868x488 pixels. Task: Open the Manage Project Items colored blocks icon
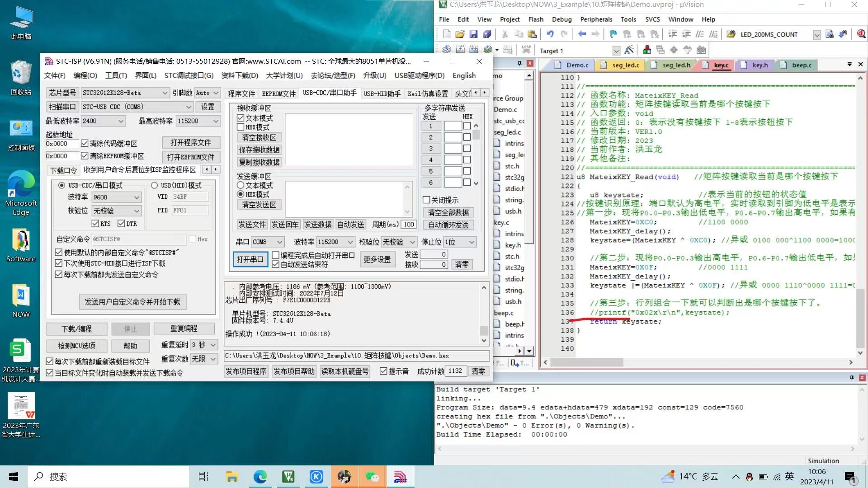coord(647,50)
